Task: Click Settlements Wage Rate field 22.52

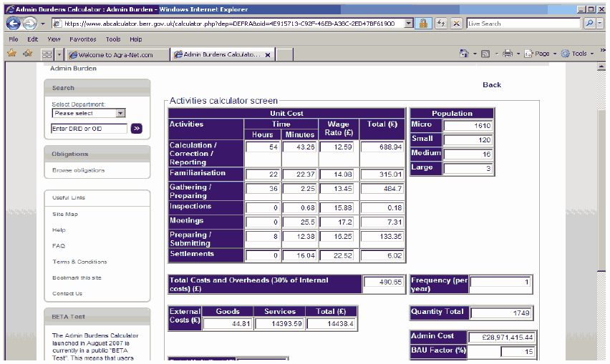Action: 337,255
